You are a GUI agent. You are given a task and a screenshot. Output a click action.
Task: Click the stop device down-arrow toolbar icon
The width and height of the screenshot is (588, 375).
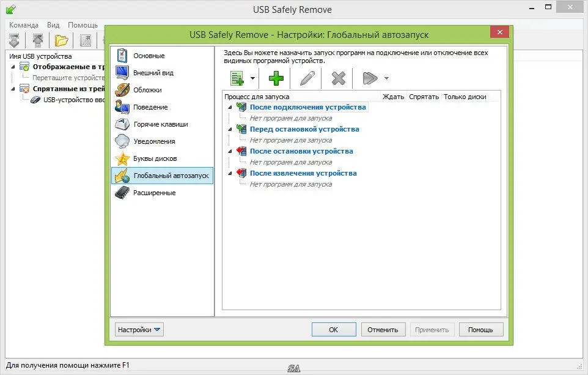click(14, 40)
